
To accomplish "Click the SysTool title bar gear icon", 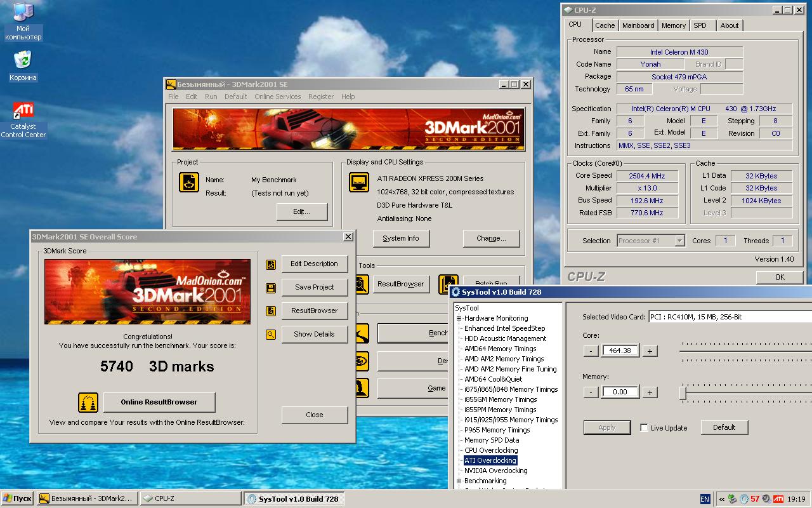I will pos(455,292).
